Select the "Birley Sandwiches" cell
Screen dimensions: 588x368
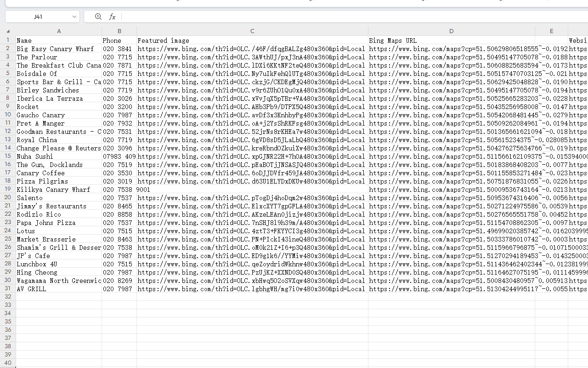(x=59, y=90)
